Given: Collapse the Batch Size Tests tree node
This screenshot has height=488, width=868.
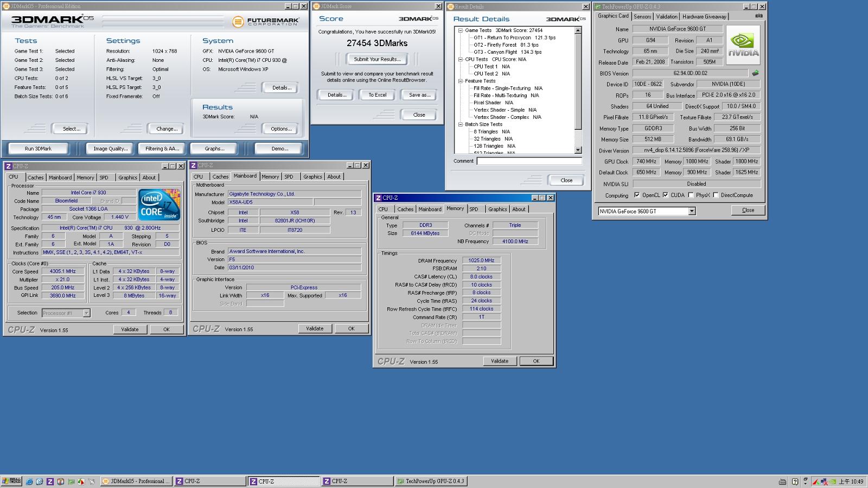Looking at the screenshot, I should coord(461,124).
